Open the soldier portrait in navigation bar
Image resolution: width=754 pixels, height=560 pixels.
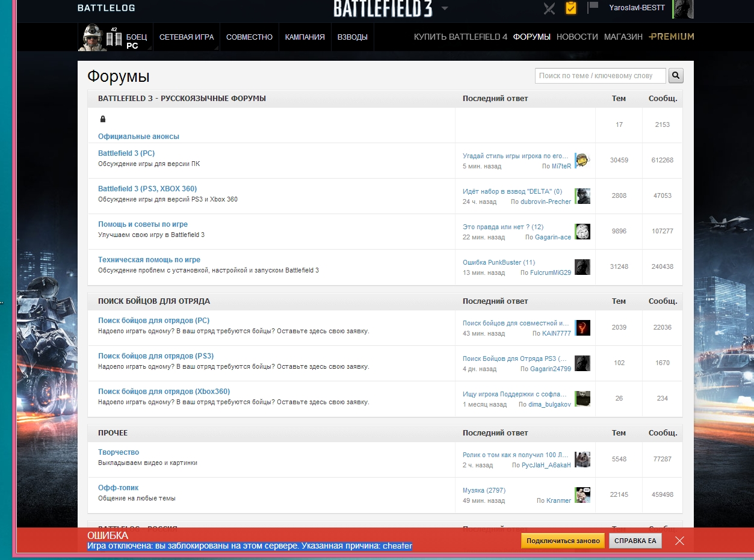point(92,37)
